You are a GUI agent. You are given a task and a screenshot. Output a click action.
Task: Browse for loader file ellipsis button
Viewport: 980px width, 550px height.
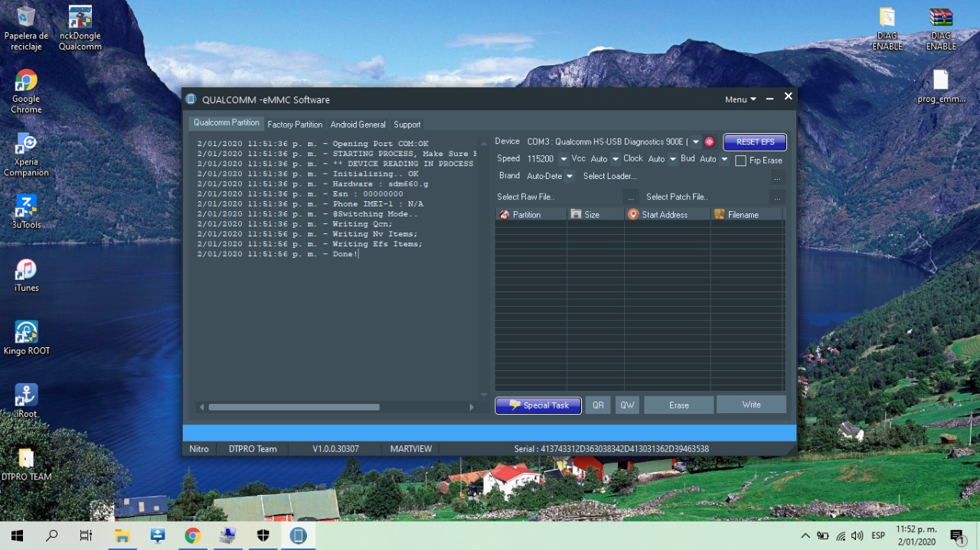777,177
